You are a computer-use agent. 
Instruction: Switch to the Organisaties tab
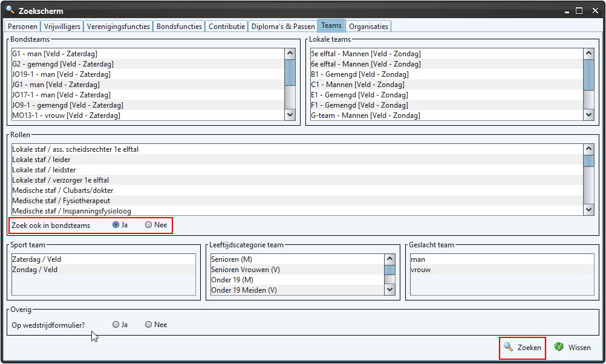[369, 27]
